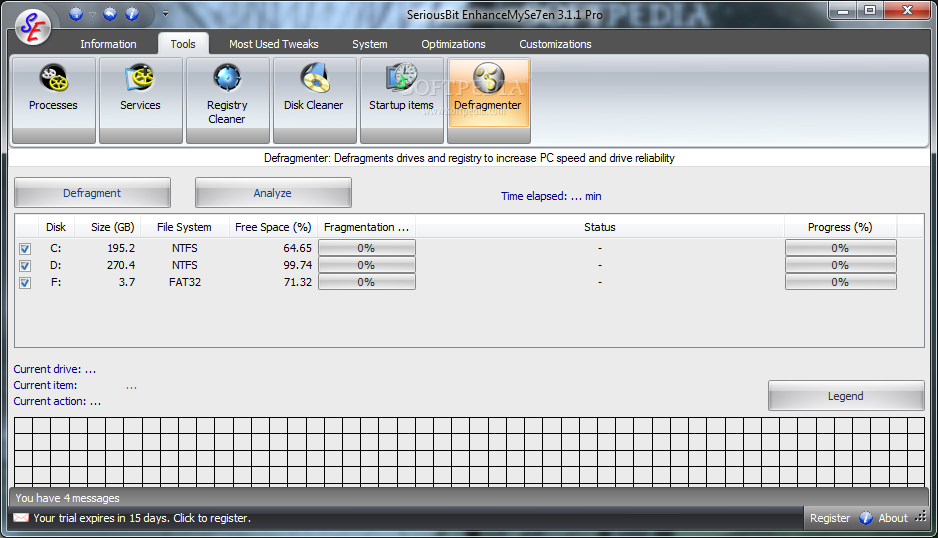
Task: Deselect the F: drive checkbox
Action: tap(25, 283)
